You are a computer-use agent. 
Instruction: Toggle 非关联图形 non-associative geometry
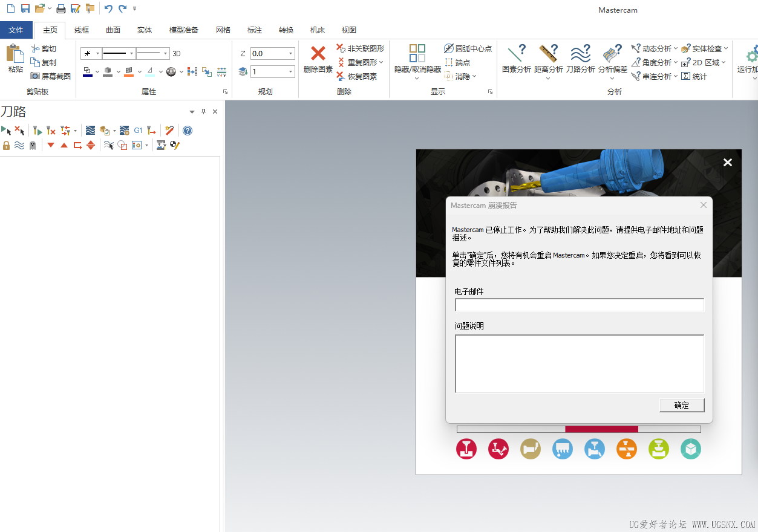[361, 48]
